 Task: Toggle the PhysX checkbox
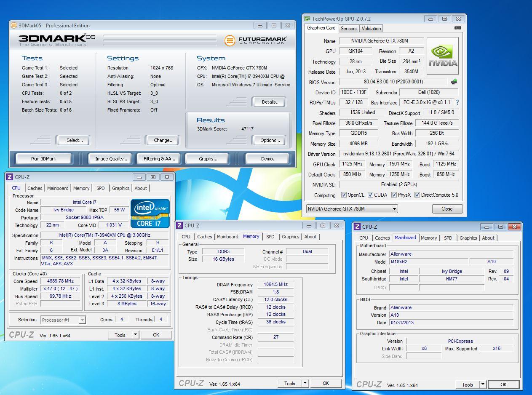coord(394,195)
